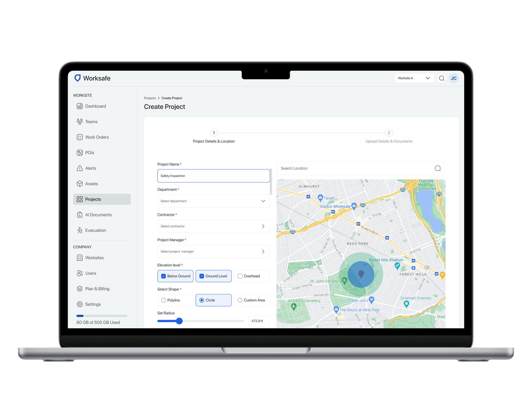Expand the Select department dropdown
Viewport: 532px width, 399px height.
(213, 201)
